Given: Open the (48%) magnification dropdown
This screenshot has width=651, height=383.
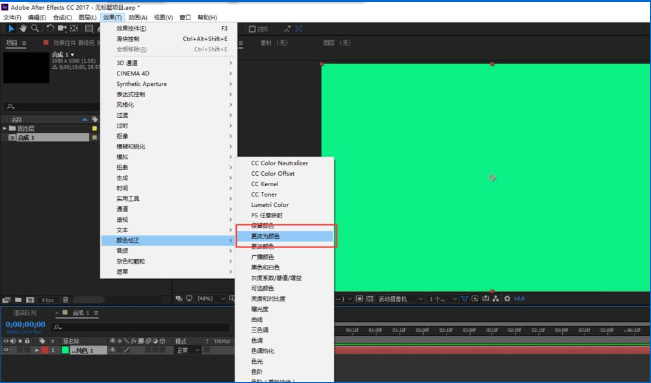Looking at the screenshot, I should point(211,299).
